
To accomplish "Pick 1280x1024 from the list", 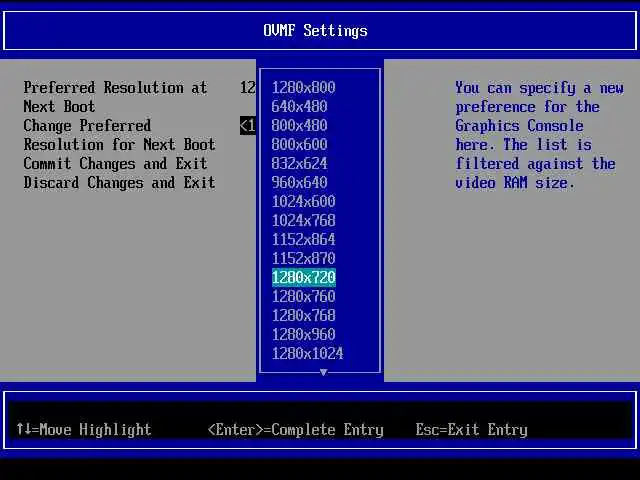I will click(307, 353).
